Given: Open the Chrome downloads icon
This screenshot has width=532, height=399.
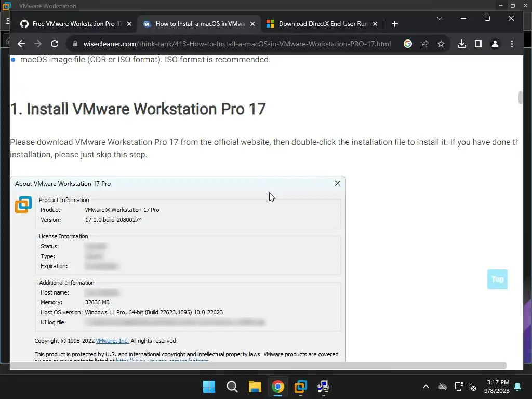Looking at the screenshot, I should 461,44.
